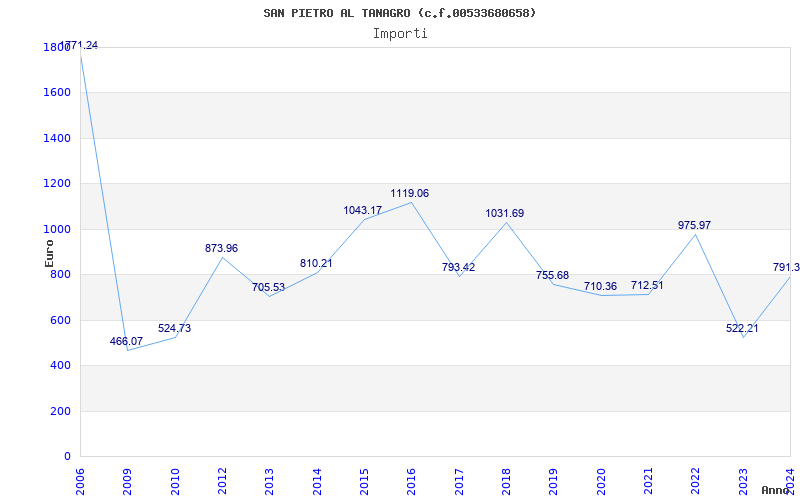Click the 1400 value on Euro axis
Screen dimensions: 800x500
57,138
